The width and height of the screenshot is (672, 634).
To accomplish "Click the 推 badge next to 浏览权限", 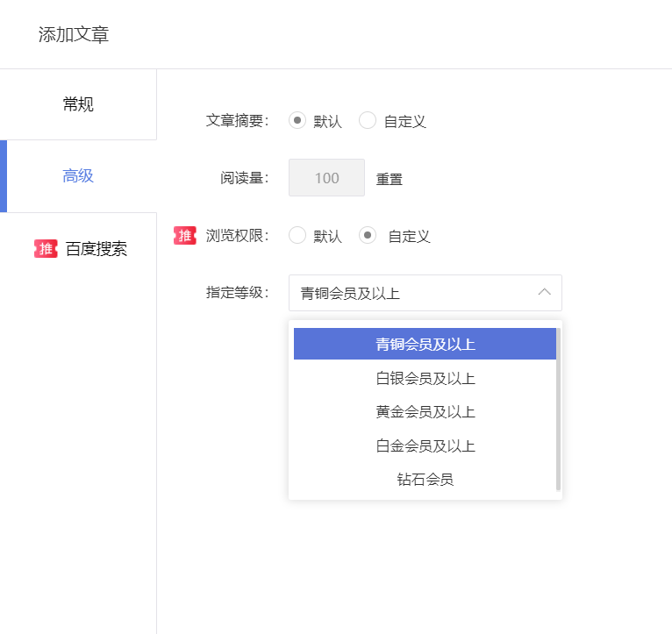I will coord(185,235).
